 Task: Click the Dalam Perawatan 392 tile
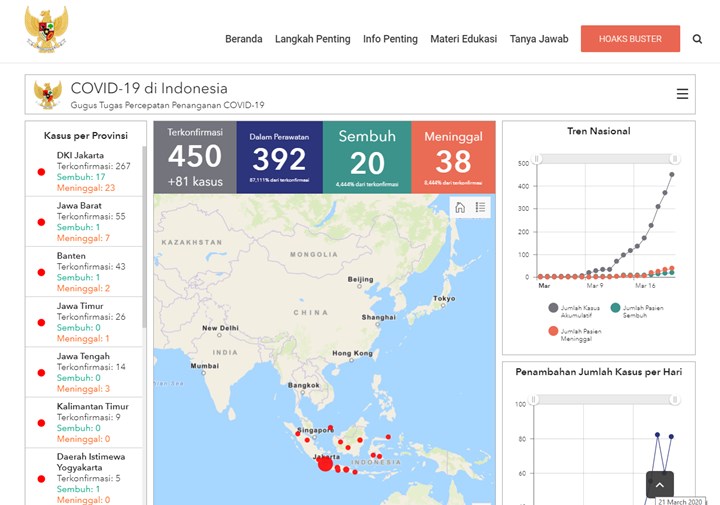tap(280, 157)
